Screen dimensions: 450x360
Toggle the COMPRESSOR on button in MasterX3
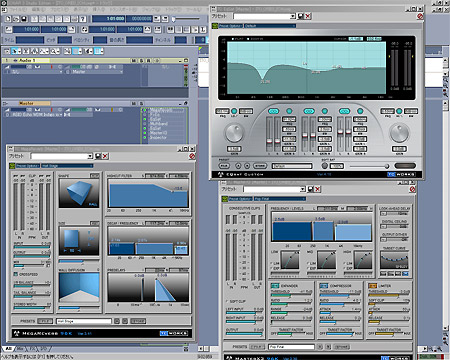point(324,286)
